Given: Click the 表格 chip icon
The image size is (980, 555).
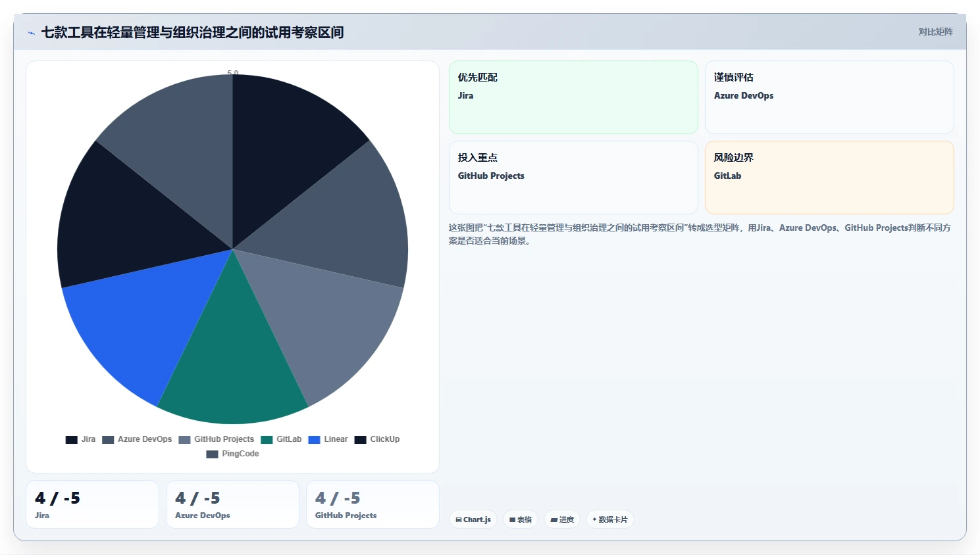Looking at the screenshot, I should (x=513, y=519).
